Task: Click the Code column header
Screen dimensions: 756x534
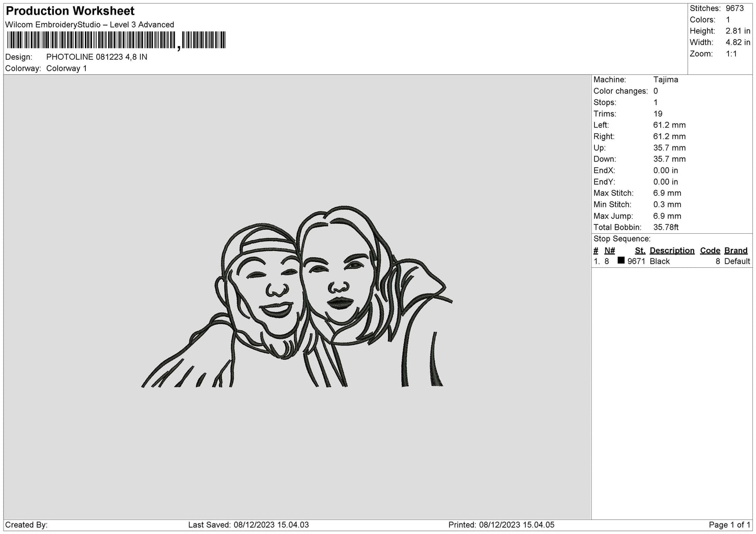Action: click(x=710, y=251)
